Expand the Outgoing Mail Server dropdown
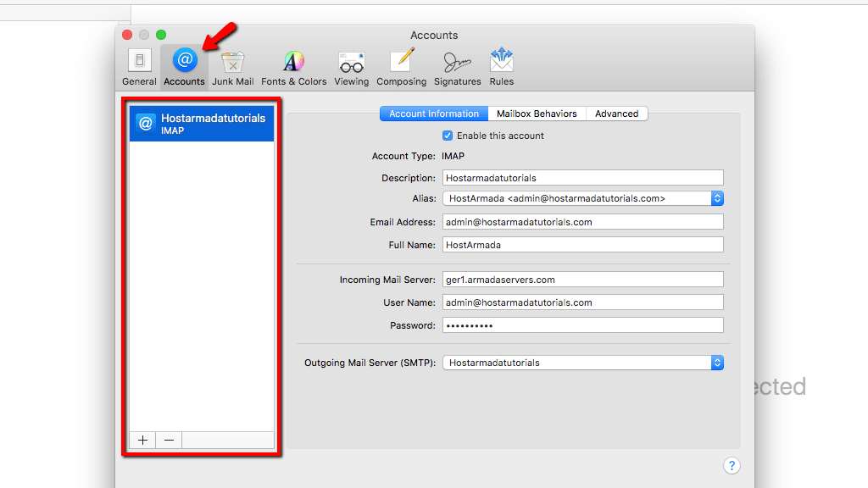Viewport: 868px width, 488px height. 583,363
